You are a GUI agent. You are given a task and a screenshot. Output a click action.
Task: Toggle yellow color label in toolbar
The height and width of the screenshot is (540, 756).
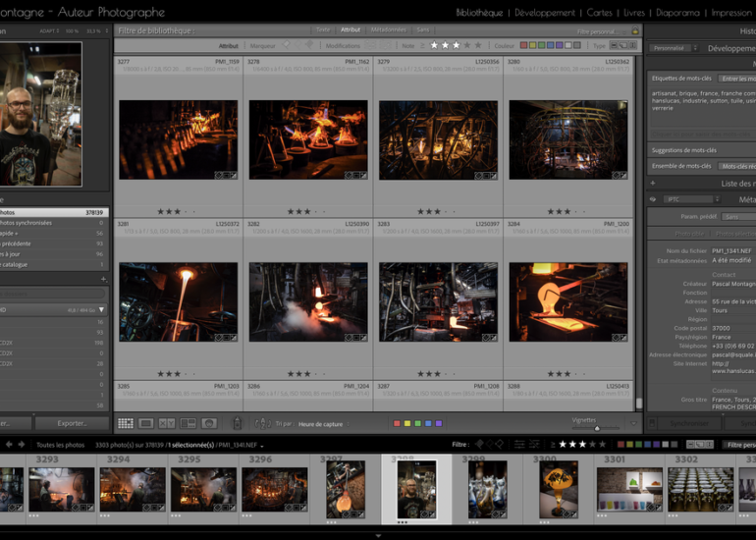[408, 423]
